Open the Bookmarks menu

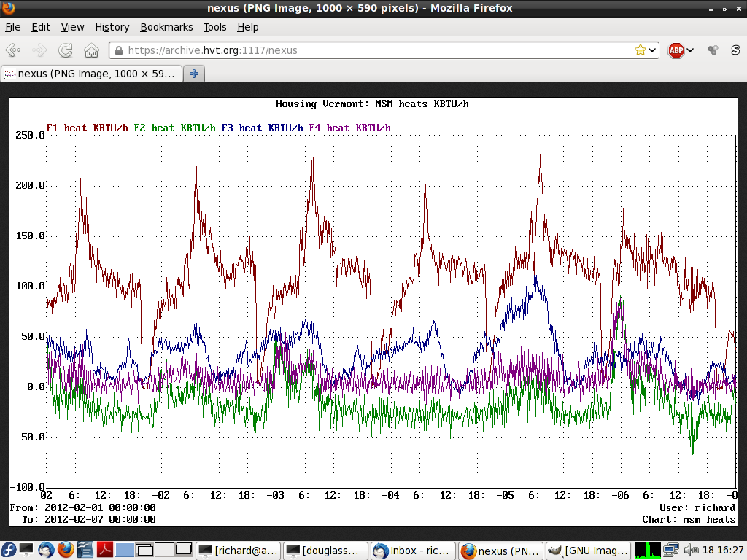click(166, 27)
